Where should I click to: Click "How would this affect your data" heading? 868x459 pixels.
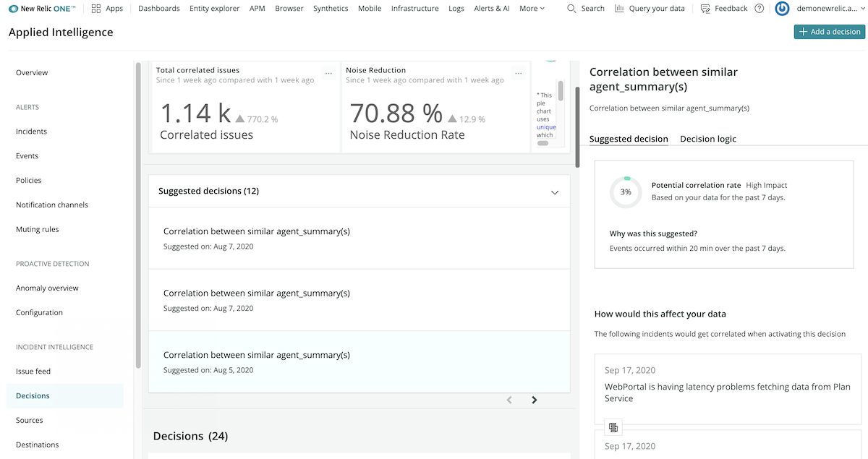660,314
